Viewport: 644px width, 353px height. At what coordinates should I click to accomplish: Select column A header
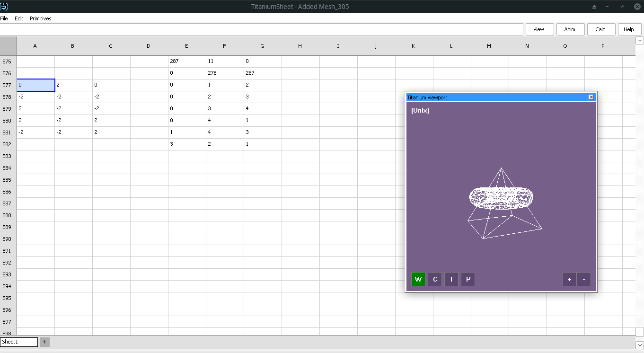[x=35, y=46]
